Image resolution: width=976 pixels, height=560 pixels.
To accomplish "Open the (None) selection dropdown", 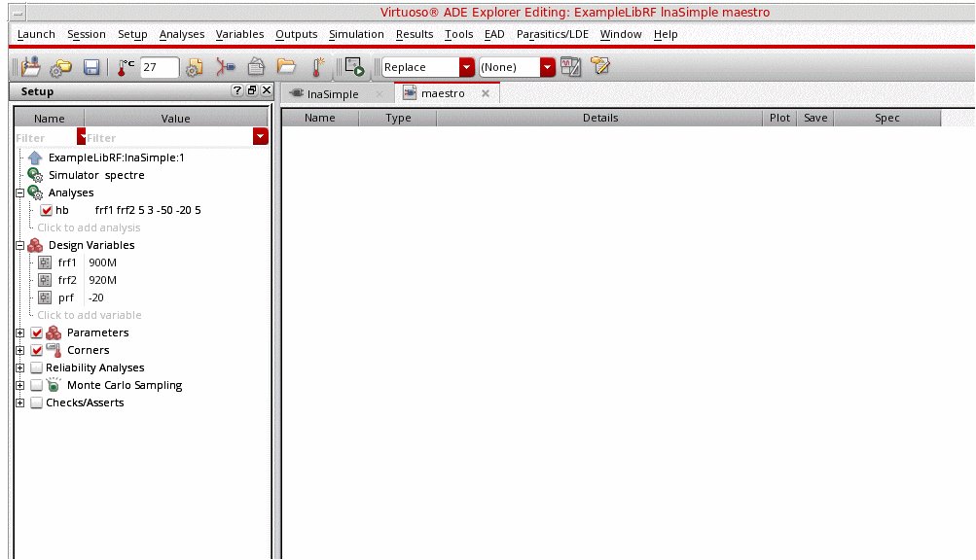I will [x=547, y=67].
